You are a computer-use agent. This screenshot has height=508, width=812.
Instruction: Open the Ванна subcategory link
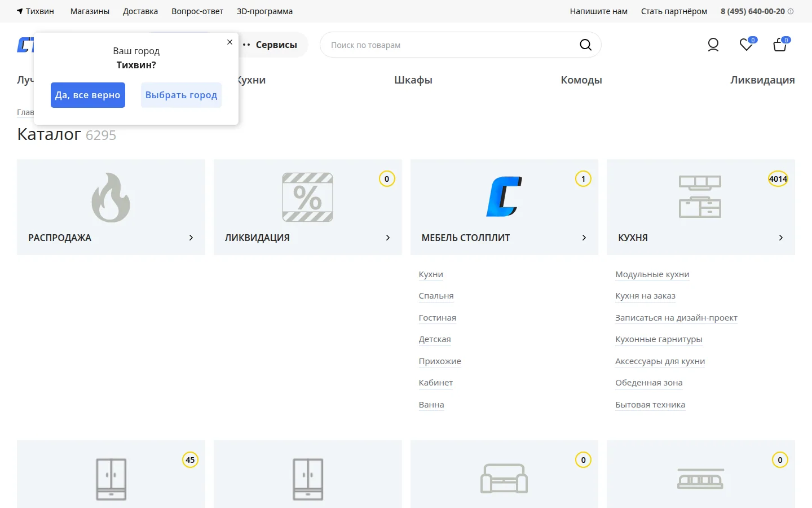click(431, 405)
